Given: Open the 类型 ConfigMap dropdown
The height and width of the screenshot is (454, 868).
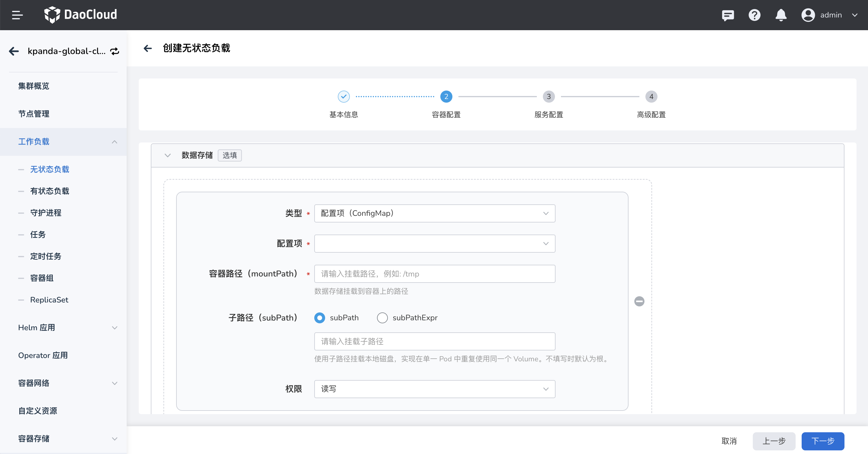Looking at the screenshot, I should click(x=434, y=213).
